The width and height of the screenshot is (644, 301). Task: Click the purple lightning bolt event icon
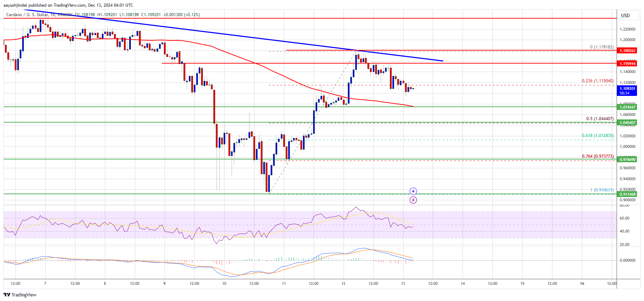[413, 200]
